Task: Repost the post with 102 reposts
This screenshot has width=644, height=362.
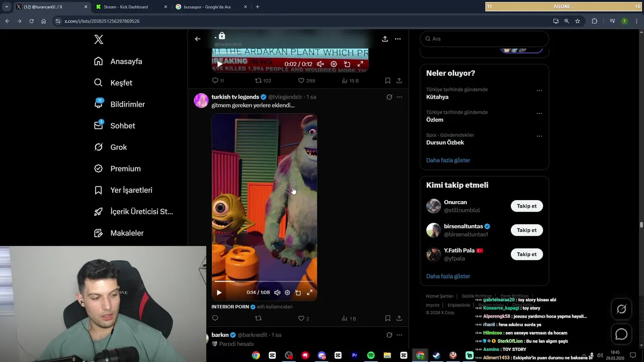Action: pos(263,80)
